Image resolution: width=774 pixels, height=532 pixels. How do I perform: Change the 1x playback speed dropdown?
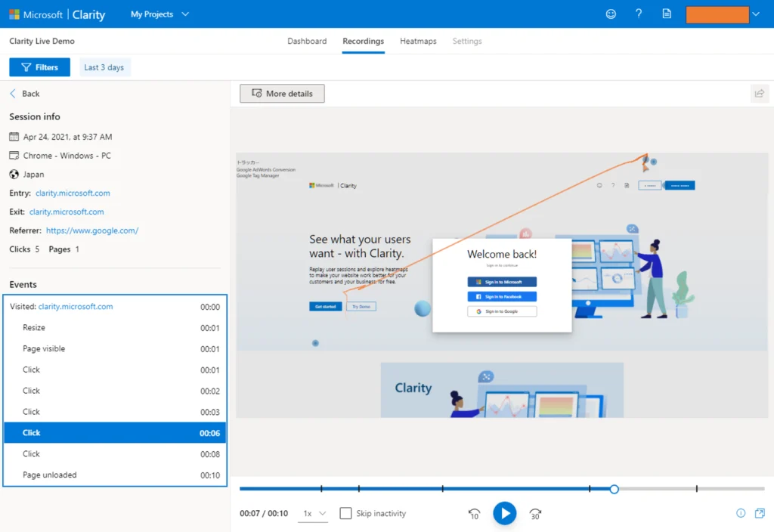(314, 513)
